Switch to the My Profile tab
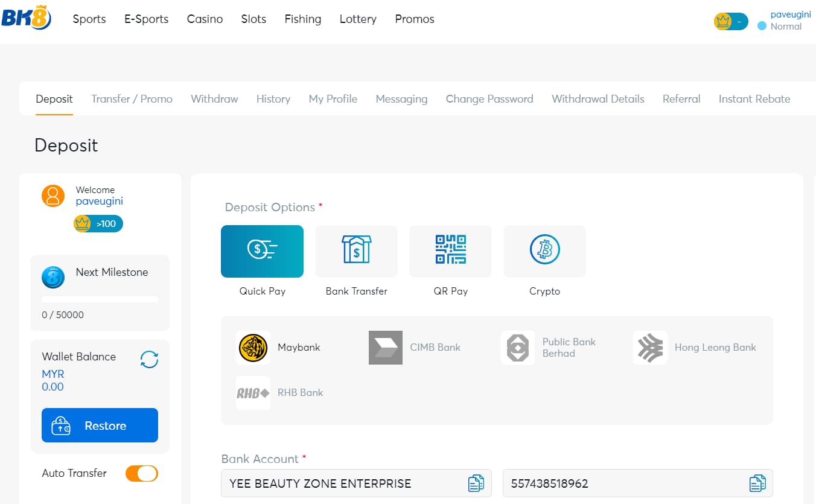 pos(333,99)
